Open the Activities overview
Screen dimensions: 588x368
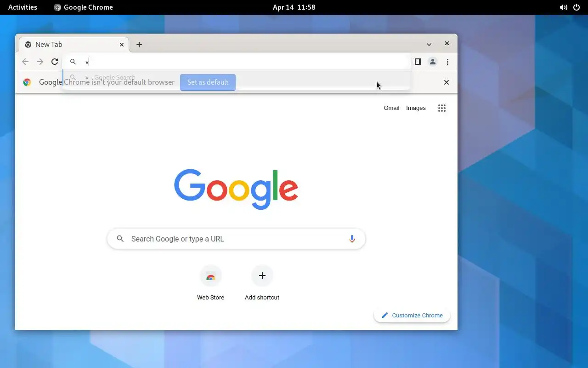coord(23,7)
